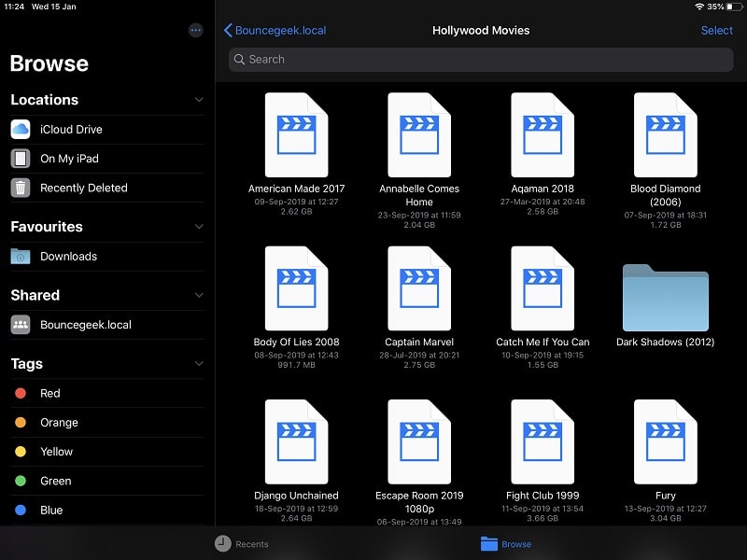Open On My iPad location

click(107, 159)
